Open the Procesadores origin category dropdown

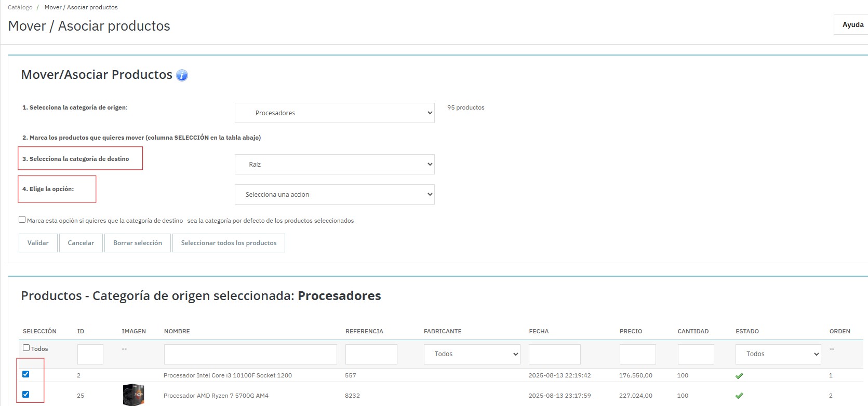coord(335,113)
